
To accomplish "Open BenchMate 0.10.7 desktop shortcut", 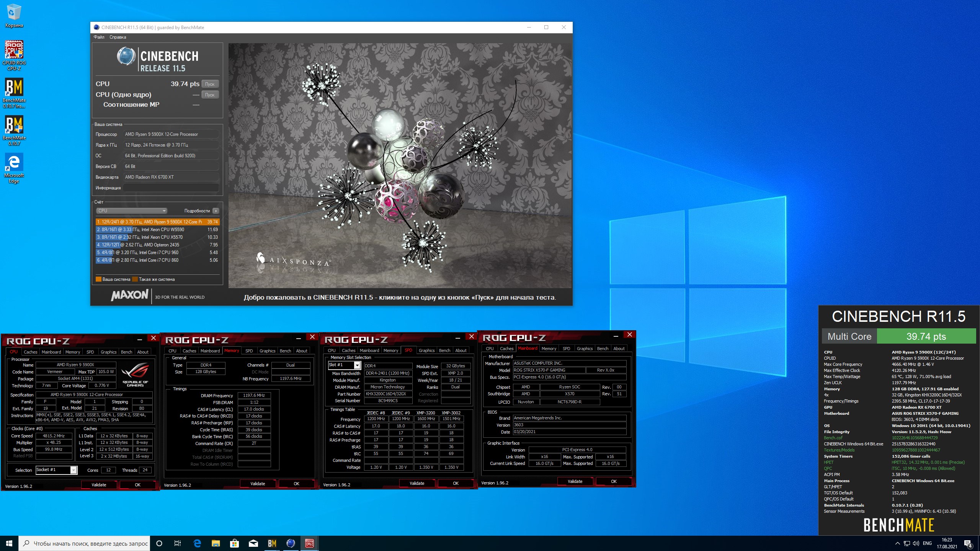I will tap(14, 130).
